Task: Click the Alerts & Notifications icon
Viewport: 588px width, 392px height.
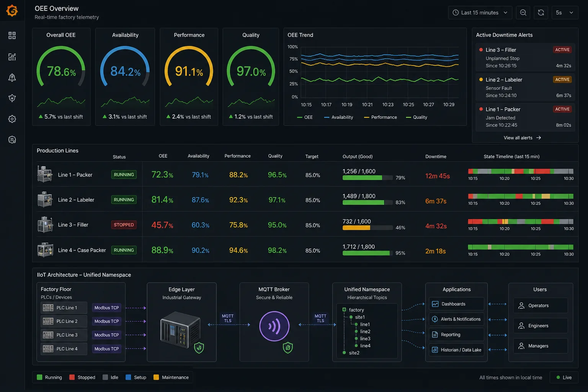Action: point(435,319)
